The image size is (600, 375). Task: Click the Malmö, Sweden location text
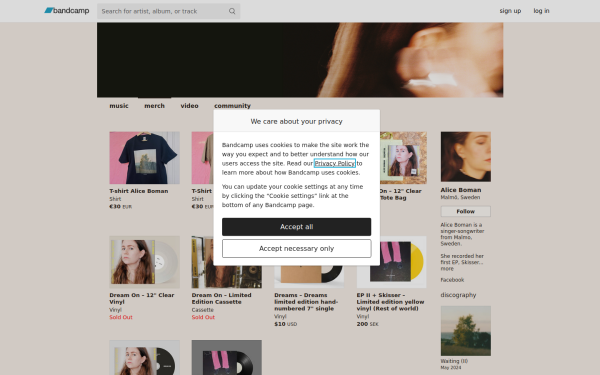pos(460,197)
